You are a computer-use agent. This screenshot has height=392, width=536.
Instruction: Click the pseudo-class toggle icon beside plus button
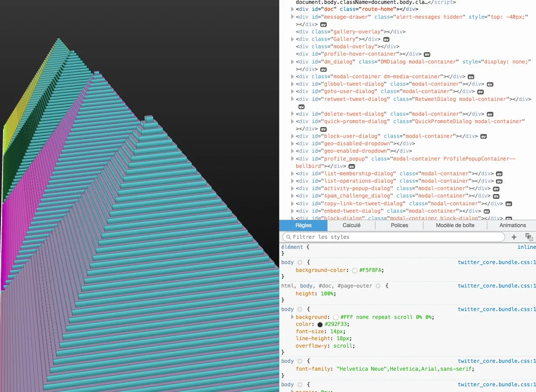pos(529,237)
